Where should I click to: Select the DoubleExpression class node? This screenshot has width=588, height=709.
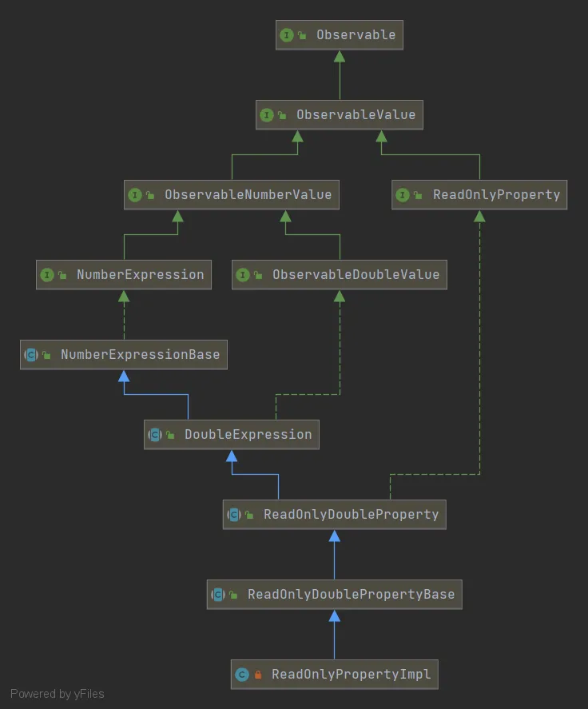point(248,435)
